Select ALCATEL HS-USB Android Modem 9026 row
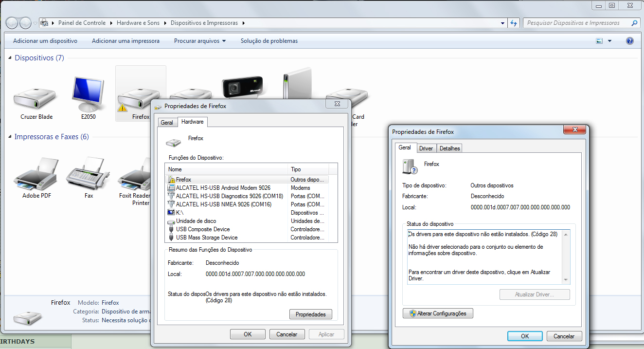This screenshot has height=349, width=644. click(223, 188)
